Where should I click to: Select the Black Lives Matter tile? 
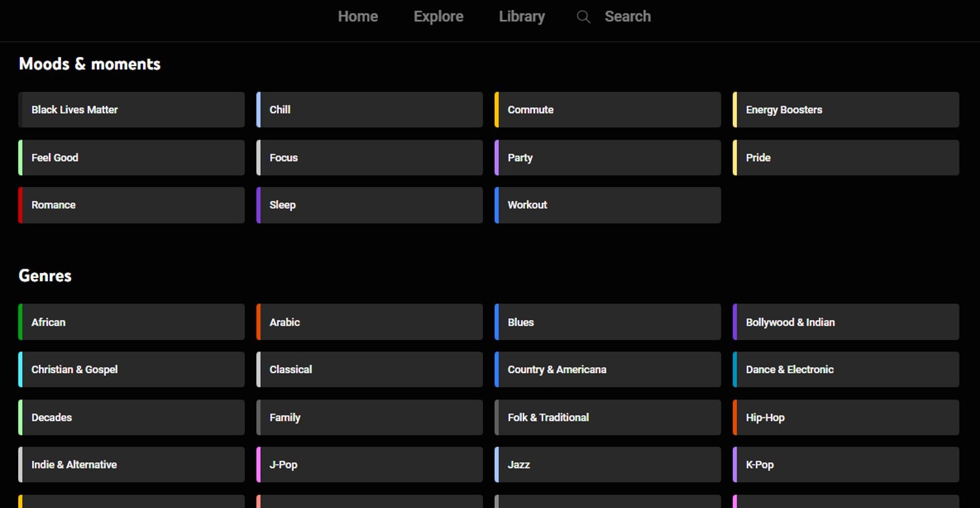point(131,110)
